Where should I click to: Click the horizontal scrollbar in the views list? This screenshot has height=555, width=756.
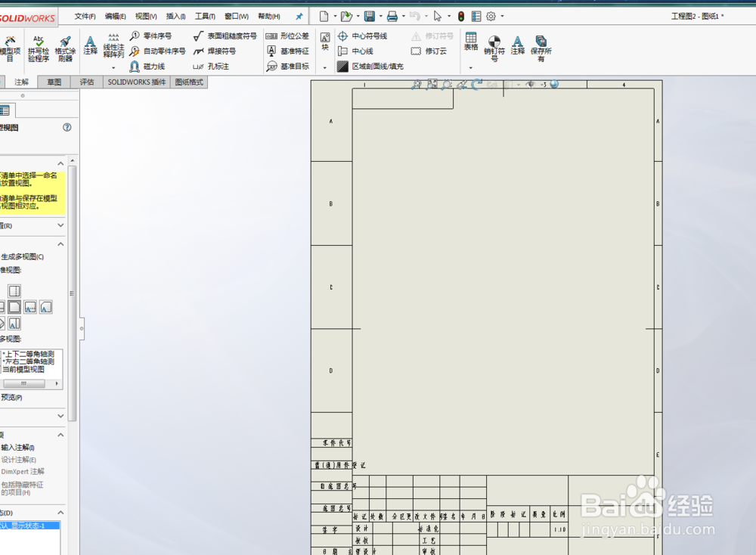(x=24, y=383)
